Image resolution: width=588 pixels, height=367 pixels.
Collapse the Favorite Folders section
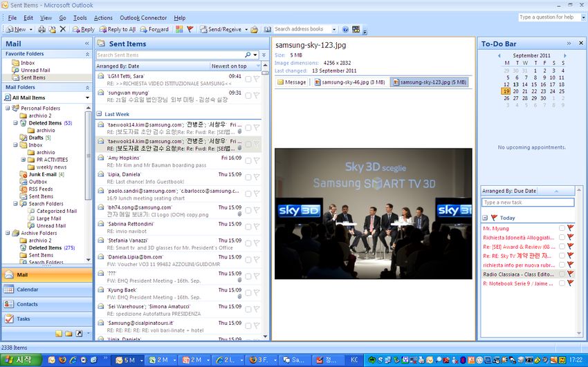pyautogui.click(x=87, y=55)
